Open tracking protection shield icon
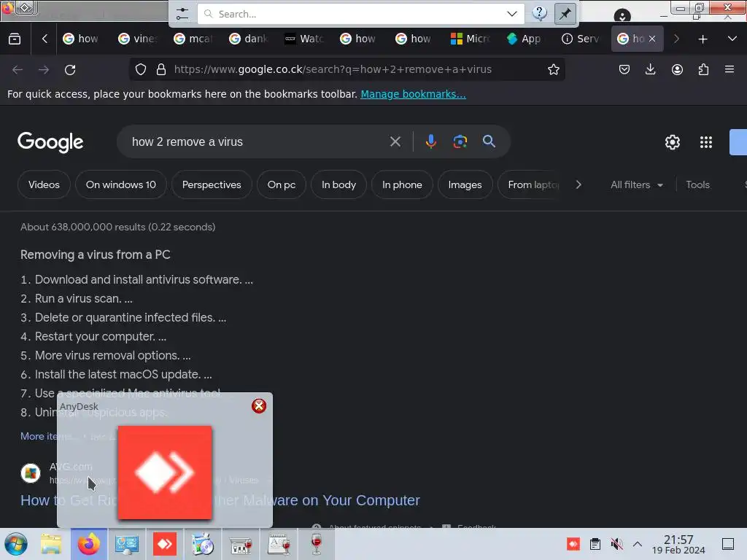This screenshot has height=560, width=747. point(141,69)
